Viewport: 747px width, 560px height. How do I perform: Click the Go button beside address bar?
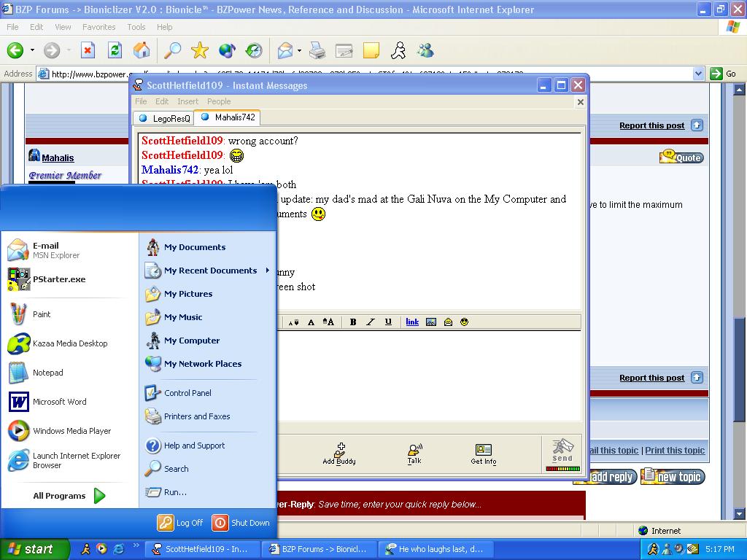[723, 74]
